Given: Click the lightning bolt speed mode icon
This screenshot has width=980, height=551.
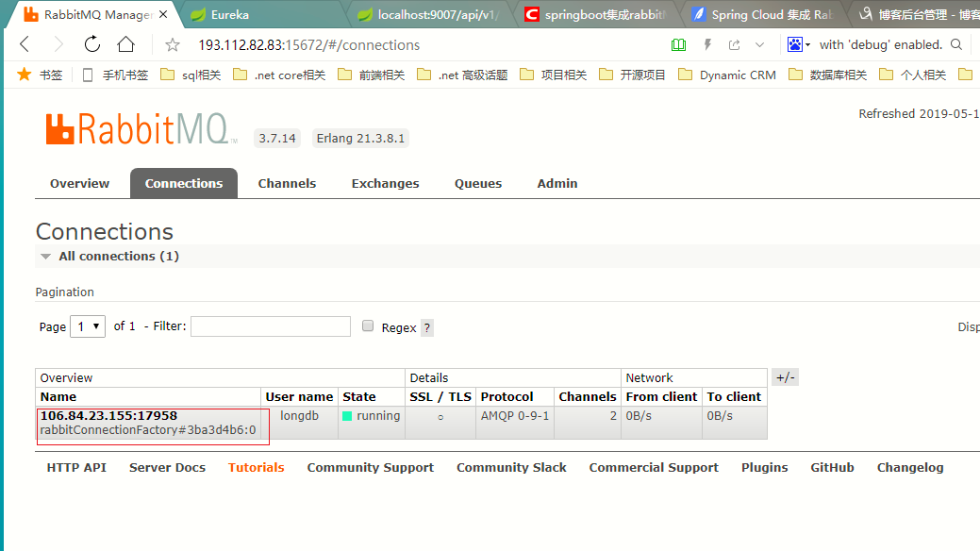Looking at the screenshot, I should point(707,45).
